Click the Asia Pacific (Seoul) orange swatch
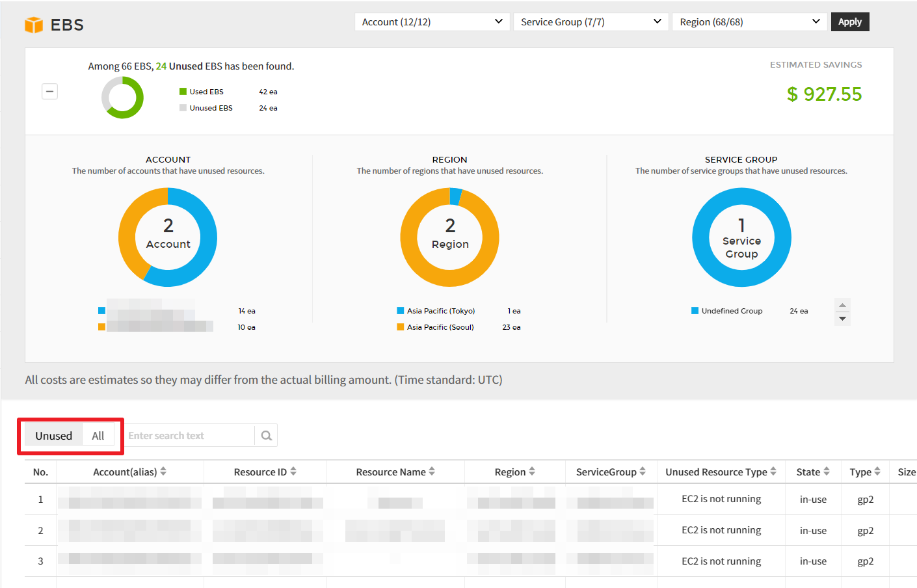Viewport: 917px width, 588px height. coord(401,327)
